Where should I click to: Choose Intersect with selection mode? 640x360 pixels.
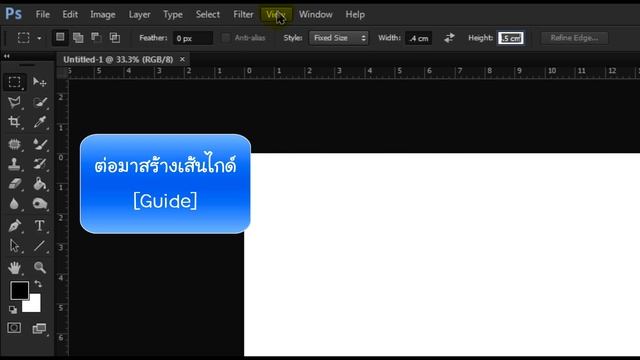click(x=115, y=38)
